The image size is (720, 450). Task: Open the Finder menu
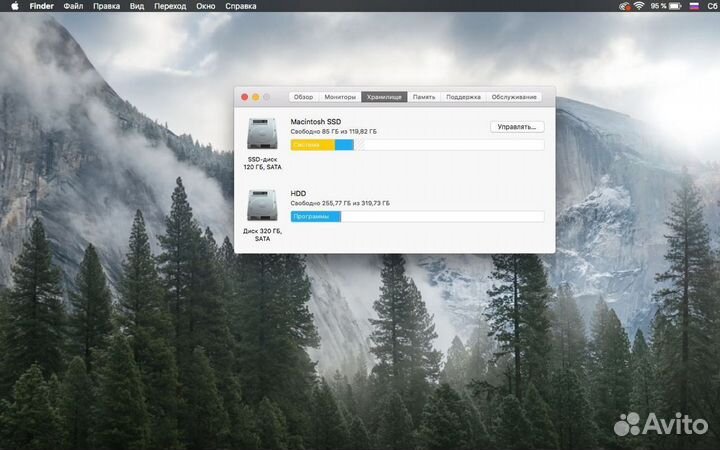41,6
